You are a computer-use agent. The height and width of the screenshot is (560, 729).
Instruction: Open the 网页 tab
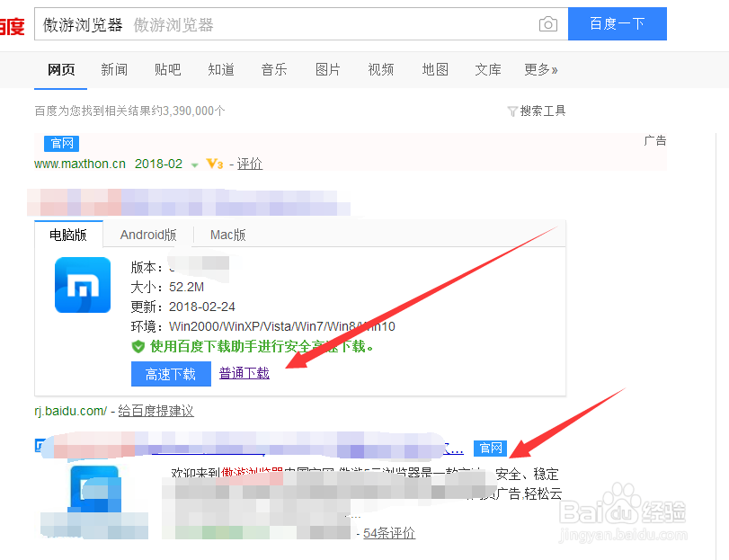click(61, 70)
